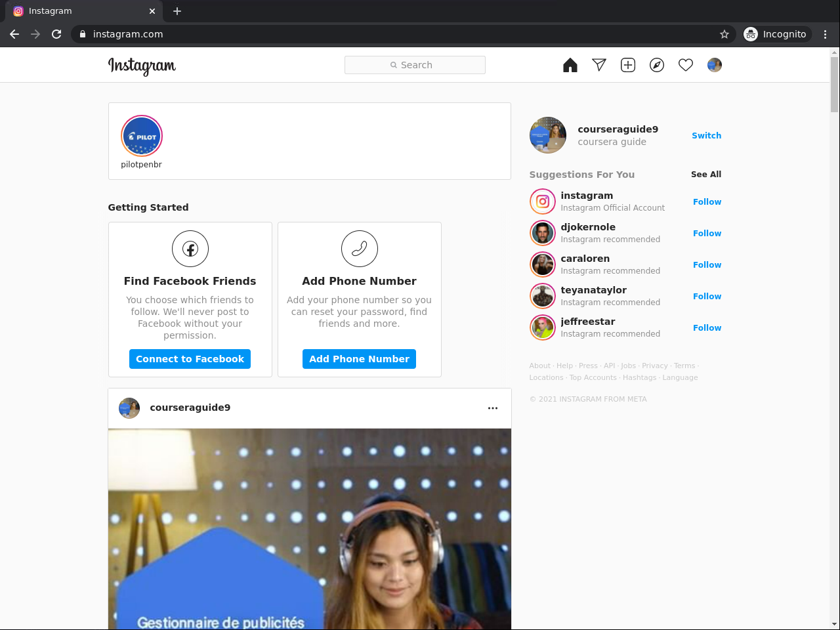
Task: Focus the Instagram Search field
Action: click(x=415, y=65)
